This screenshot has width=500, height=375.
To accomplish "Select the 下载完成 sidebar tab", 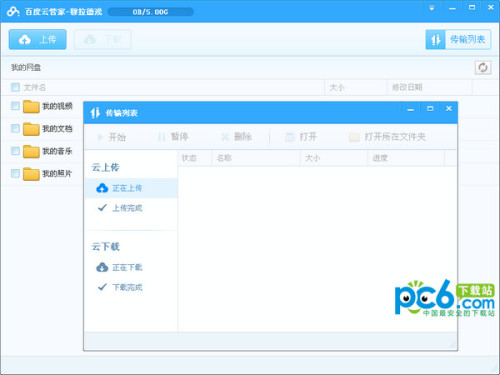I will 131,287.
